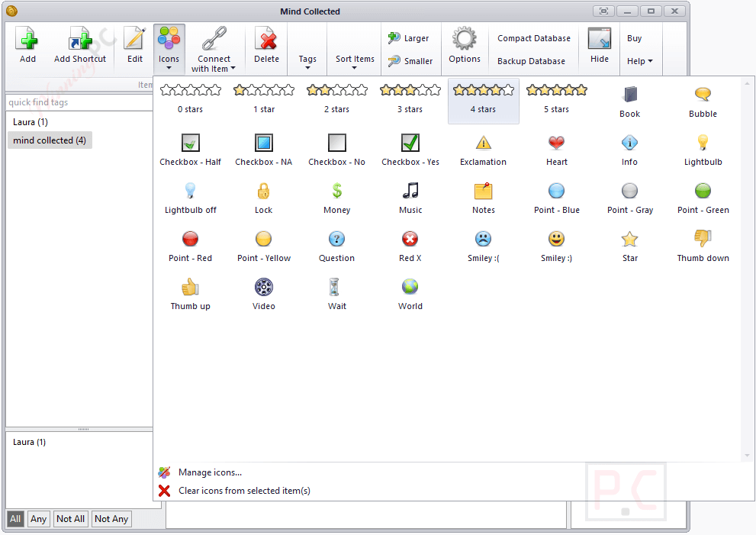Open the Help dropdown
Screen dimensions: 756x535
tap(640, 61)
